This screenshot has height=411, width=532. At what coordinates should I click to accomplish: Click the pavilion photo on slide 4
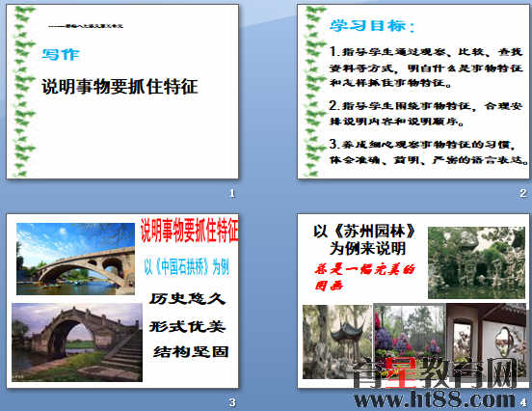click(337, 342)
